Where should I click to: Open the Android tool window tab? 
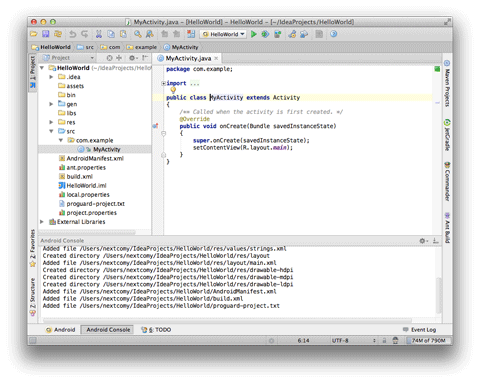[x=61, y=330]
